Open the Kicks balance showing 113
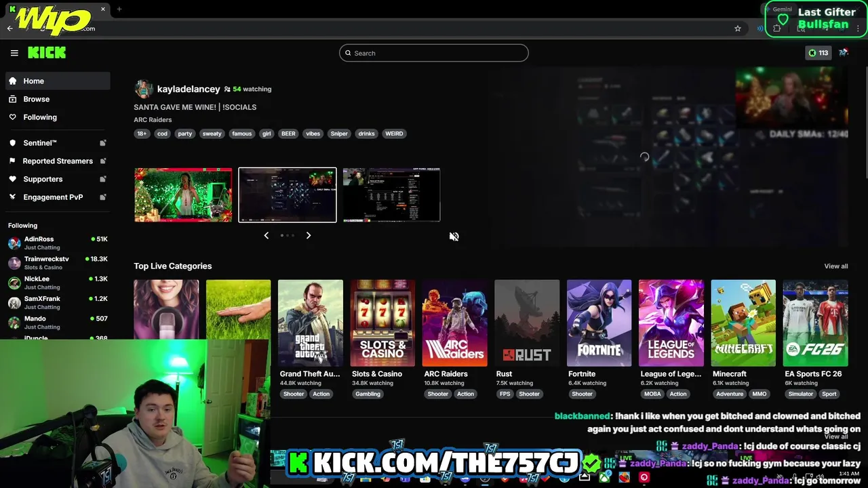868x488 pixels. tap(818, 53)
